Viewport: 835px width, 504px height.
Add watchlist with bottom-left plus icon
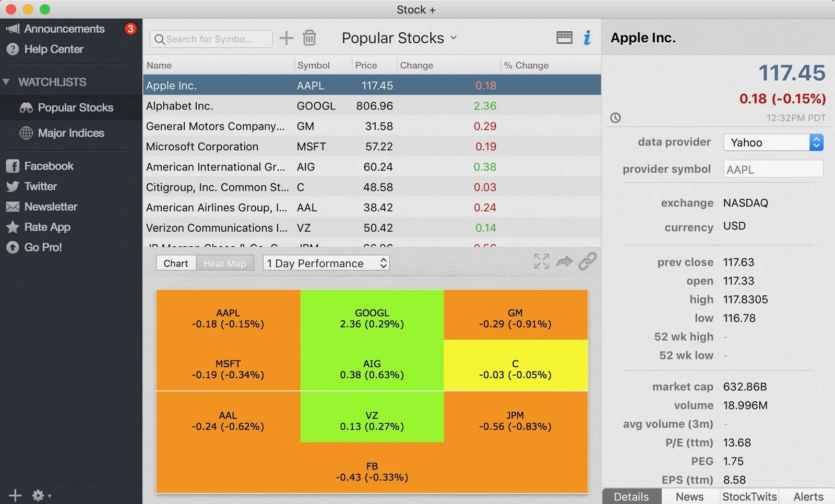pyautogui.click(x=15, y=495)
